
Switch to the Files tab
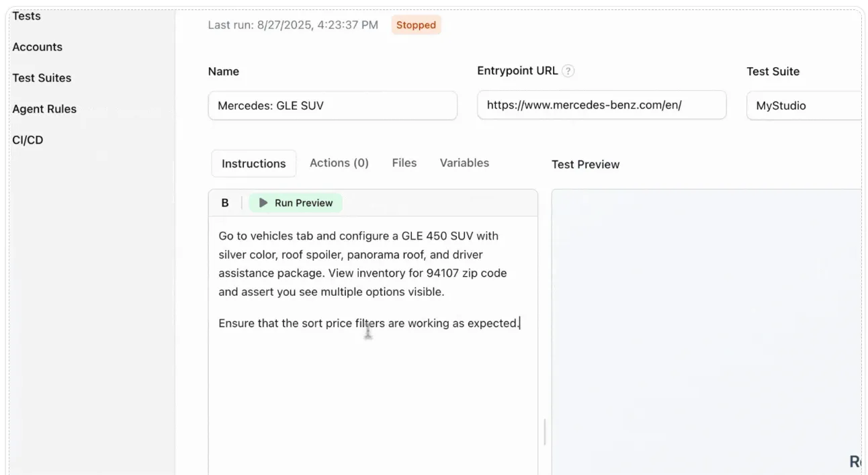click(404, 163)
